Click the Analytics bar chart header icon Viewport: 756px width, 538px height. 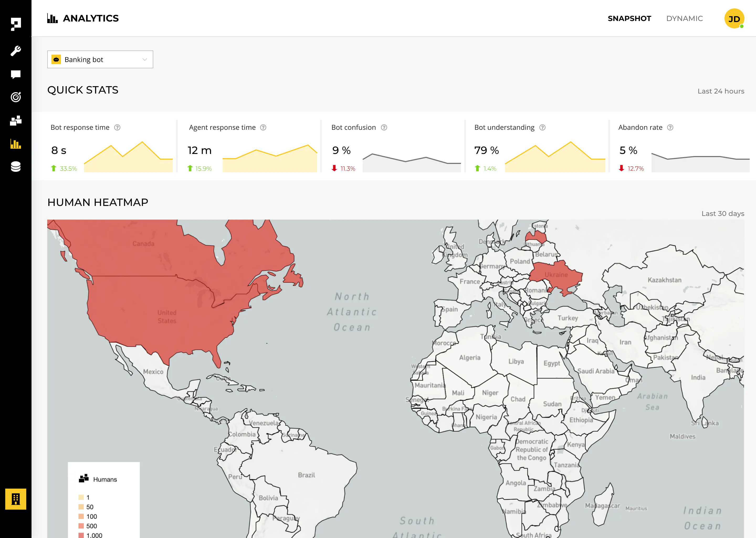click(x=52, y=19)
